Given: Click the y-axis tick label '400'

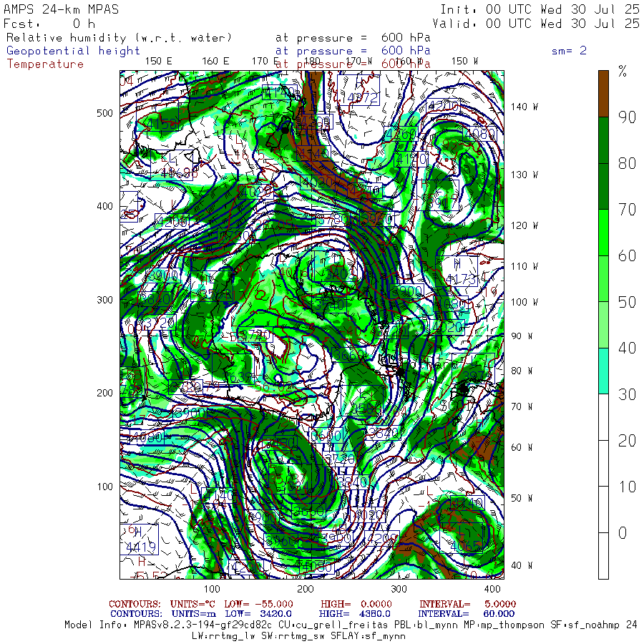Looking at the screenshot, I should pos(104,207).
